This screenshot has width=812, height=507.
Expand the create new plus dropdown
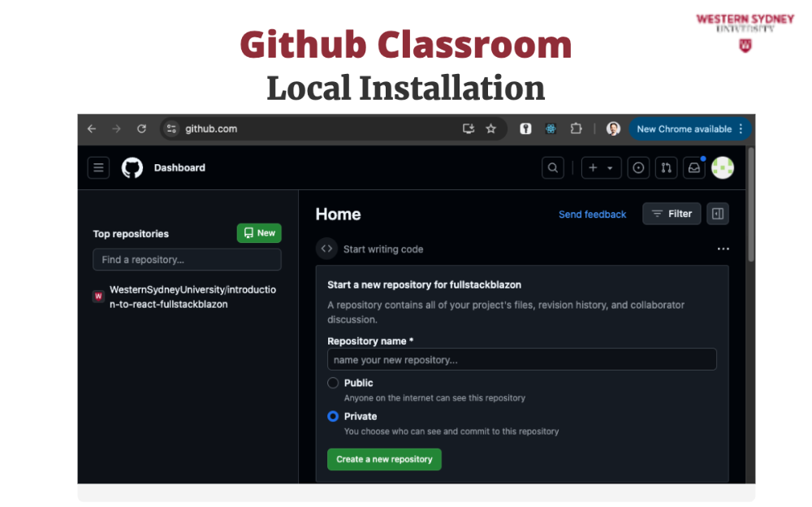(x=601, y=168)
